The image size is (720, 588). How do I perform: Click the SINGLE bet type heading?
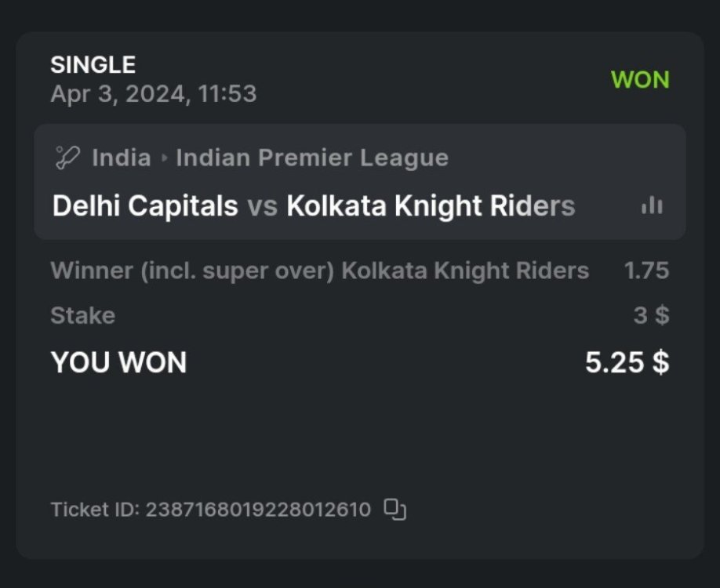point(93,64)
